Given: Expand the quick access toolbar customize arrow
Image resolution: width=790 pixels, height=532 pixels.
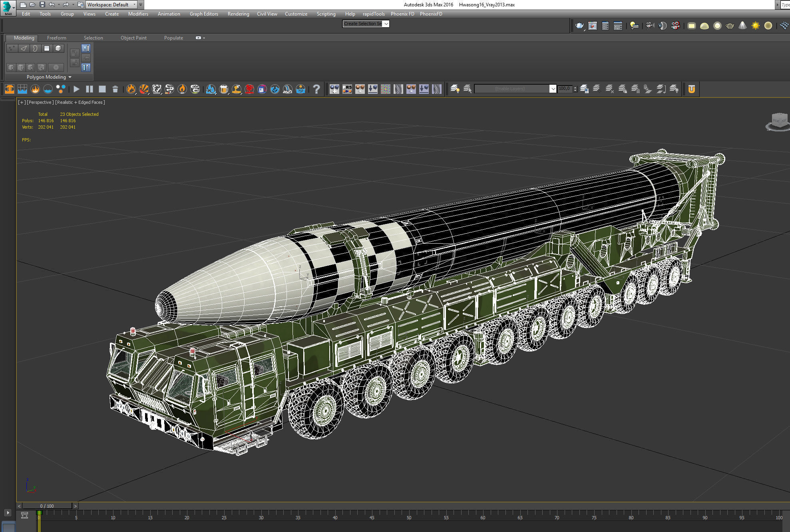Looking at the screenshot, I should pyautogui.click(x=141, y=5).
